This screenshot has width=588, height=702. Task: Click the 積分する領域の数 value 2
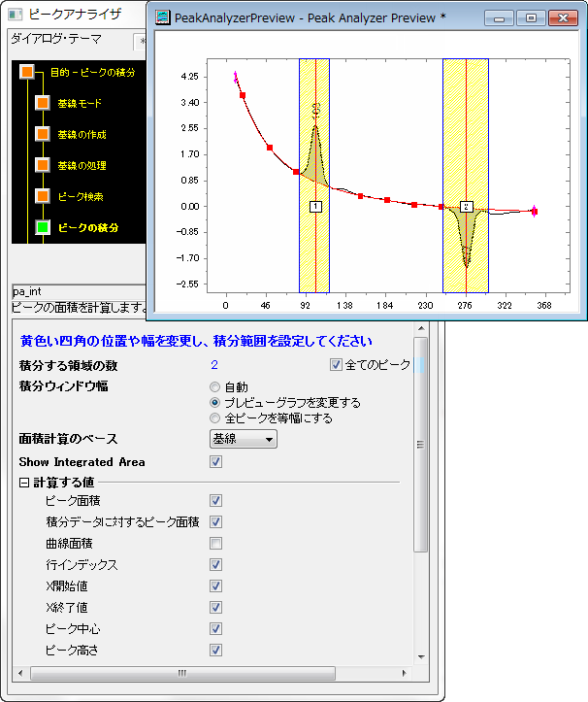pos(214,365)
